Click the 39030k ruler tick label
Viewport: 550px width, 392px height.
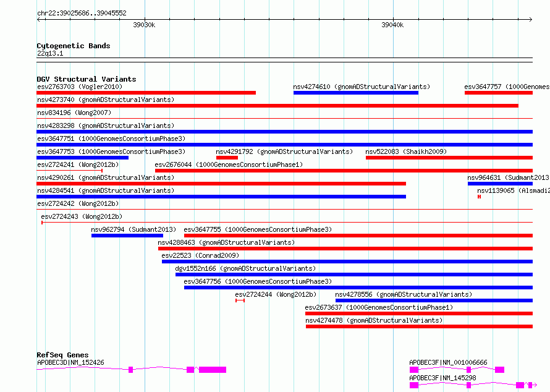tap(144, 25)
